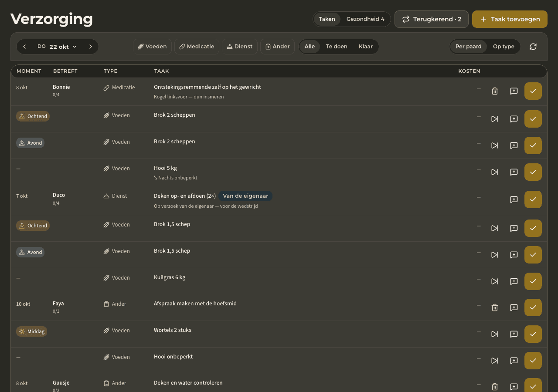Screen dimensions: 558x392
Task: Go to the previous day
Action: tap(24, 47)
